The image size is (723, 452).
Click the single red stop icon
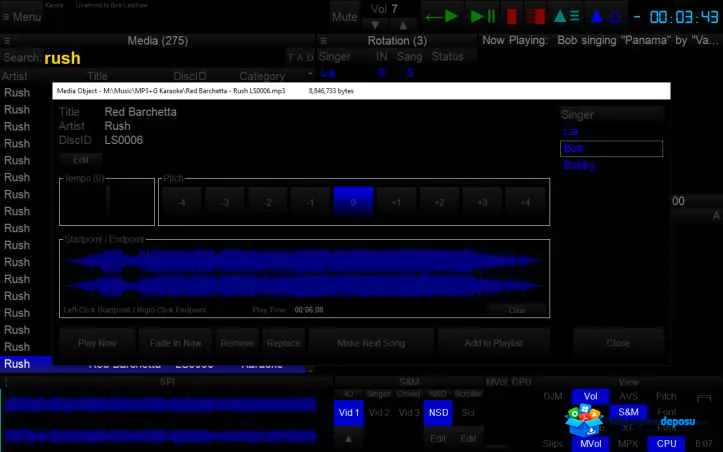(x=511, y=17)
